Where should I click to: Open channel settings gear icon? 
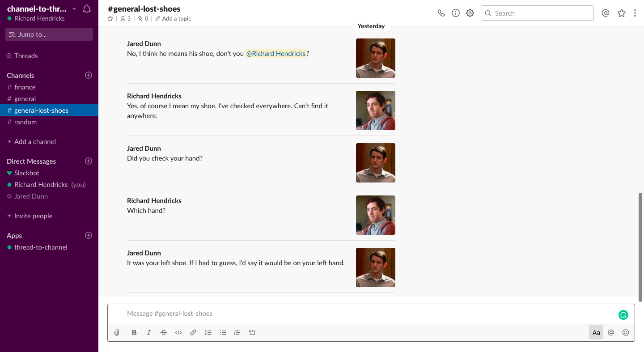coord(470,13)
